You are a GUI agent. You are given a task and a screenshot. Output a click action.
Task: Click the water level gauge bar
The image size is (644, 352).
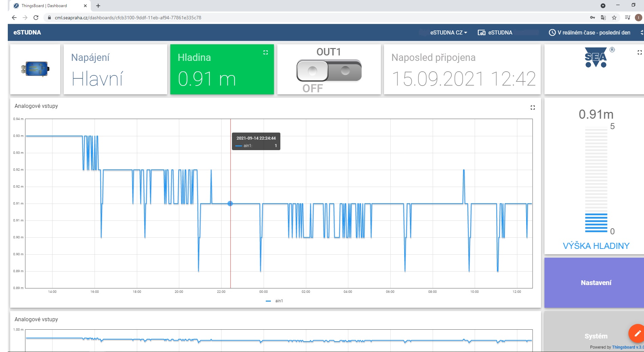pyautogui.click(x=596, y=180)
